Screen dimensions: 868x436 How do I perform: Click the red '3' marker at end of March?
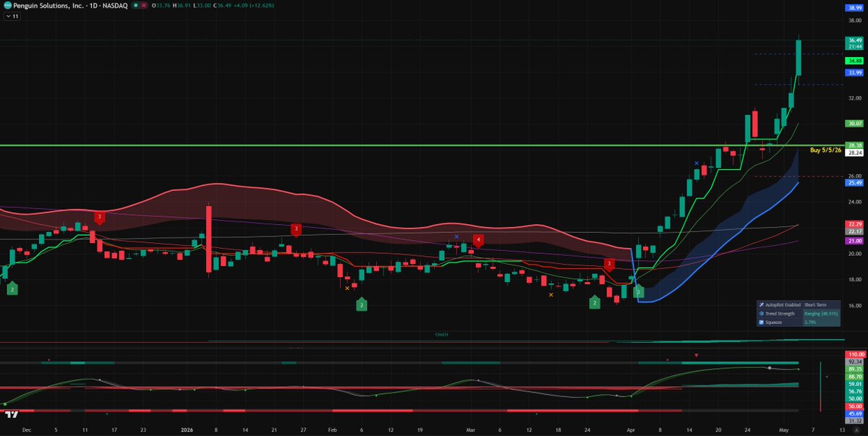[x=610, y=264]
